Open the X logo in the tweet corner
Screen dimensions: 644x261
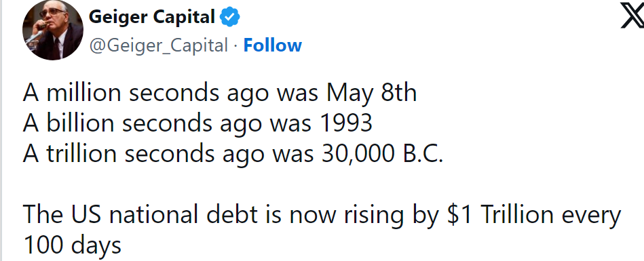point(633,17)
